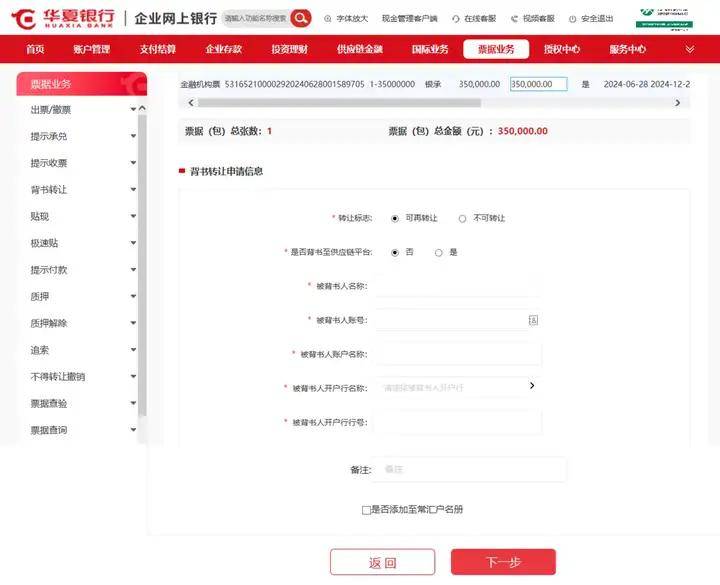Select 是 for 是否背书至供应链平台
The image size is (720, 585).
438,252
